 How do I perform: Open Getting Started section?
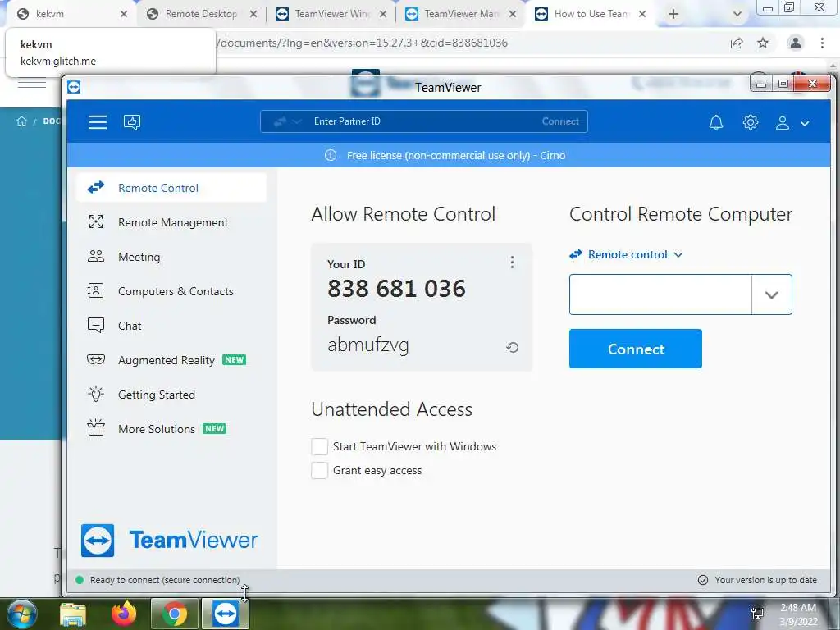coord(171,395)
